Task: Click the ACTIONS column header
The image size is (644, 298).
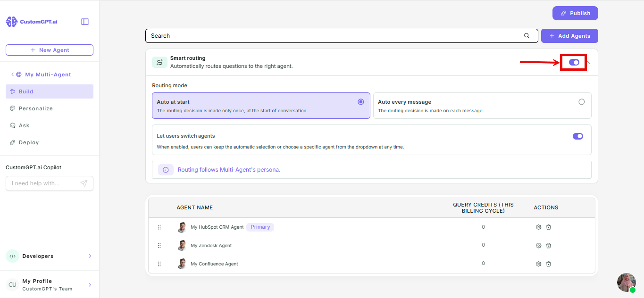Action: (546, 207)
